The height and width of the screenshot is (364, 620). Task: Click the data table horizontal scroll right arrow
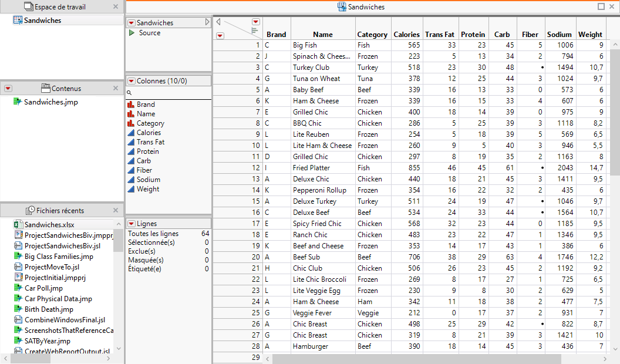coord(605,359)
